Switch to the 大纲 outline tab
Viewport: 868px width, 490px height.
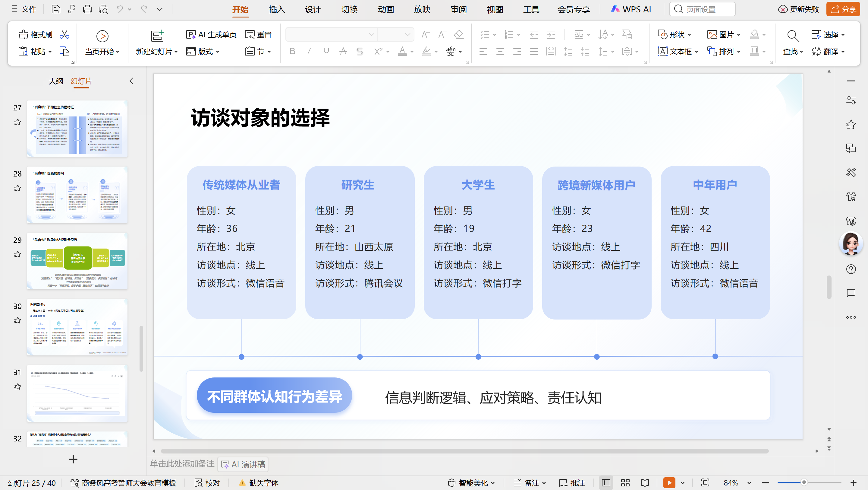[x=56, y=81]
